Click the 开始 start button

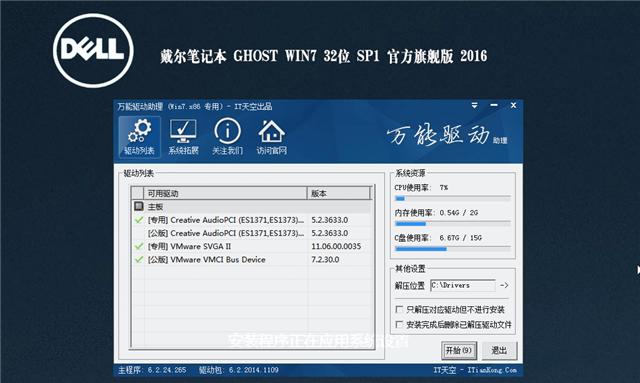coord(459,350)
